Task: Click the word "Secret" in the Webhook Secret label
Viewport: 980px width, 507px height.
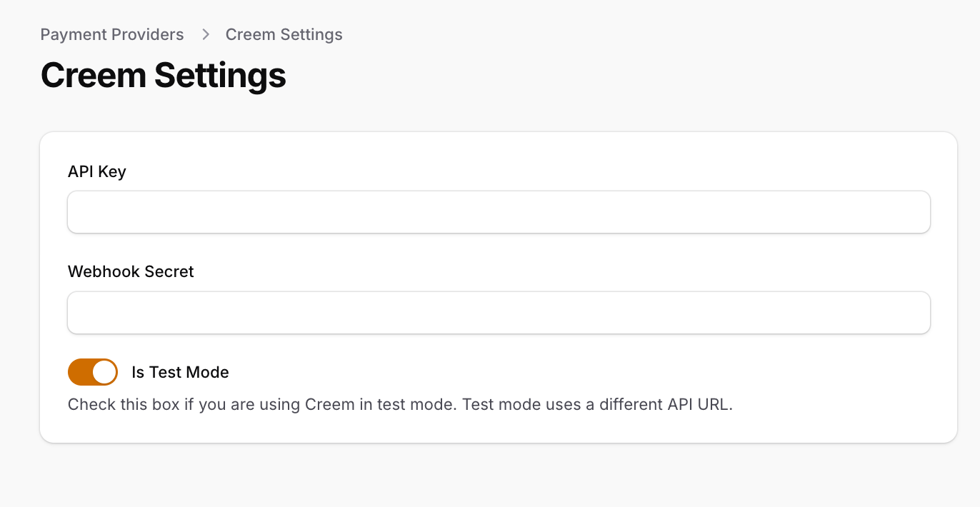Action: pos(170,271)
